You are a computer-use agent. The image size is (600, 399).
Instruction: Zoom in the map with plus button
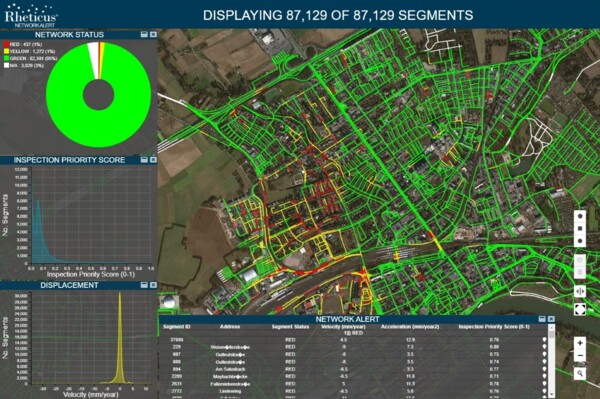tap(580, 343)
